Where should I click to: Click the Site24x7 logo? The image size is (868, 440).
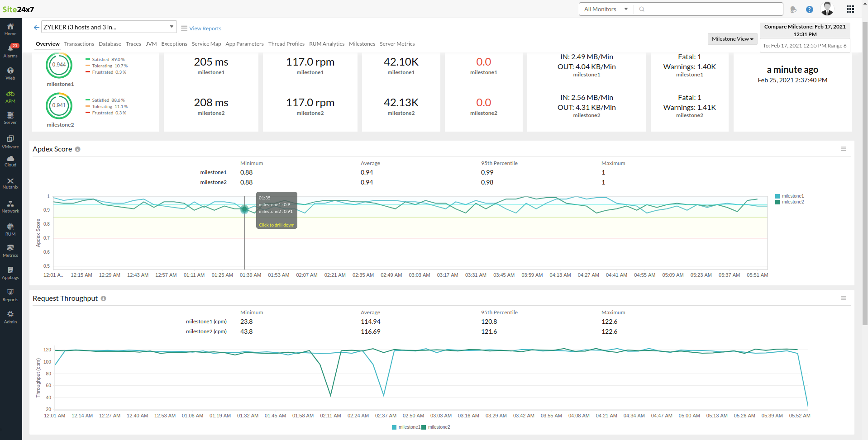coord(18,9)
